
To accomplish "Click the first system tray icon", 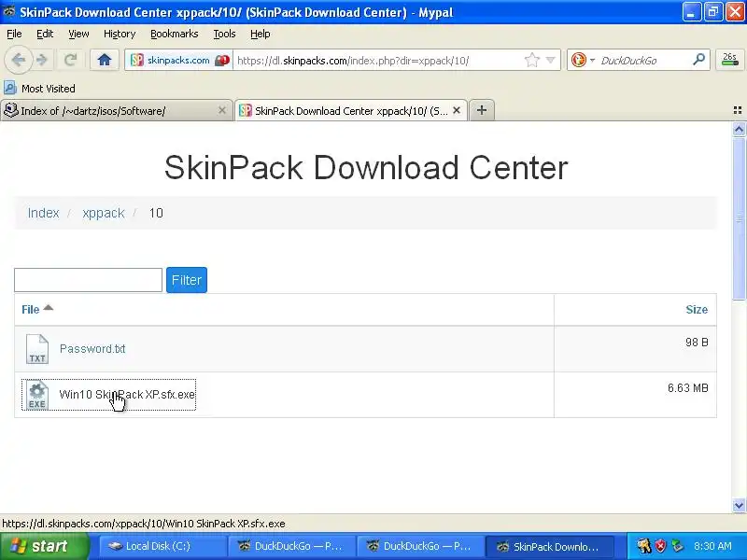I will [x=643, y=546].
